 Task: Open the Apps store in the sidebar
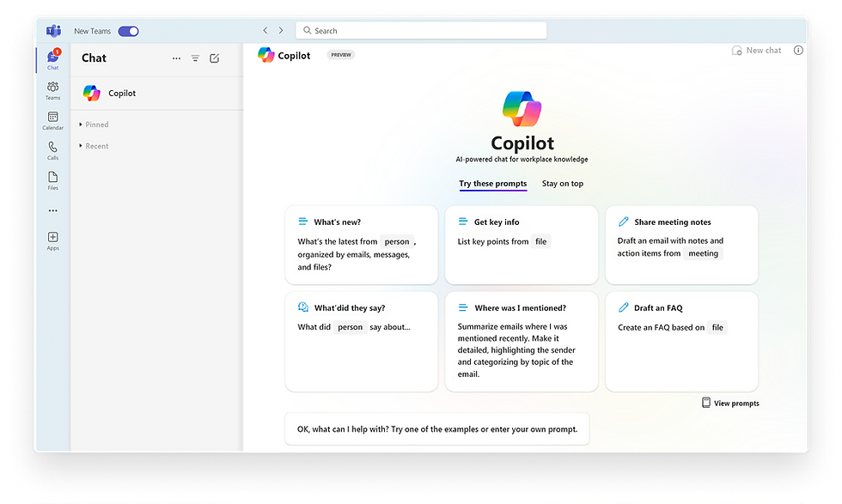coord(52,240)
